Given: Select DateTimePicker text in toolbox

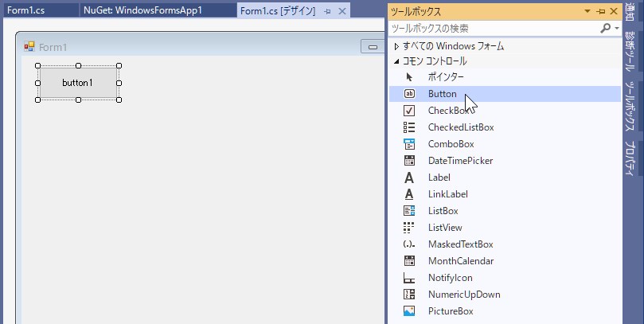Looking at the screenshot, I should pyautogui.click(x=460, y=161).
